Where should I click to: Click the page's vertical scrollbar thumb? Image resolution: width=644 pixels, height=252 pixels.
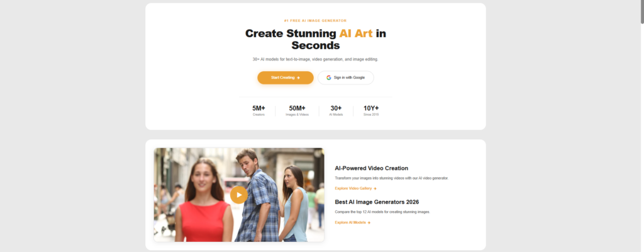[642, 11]
